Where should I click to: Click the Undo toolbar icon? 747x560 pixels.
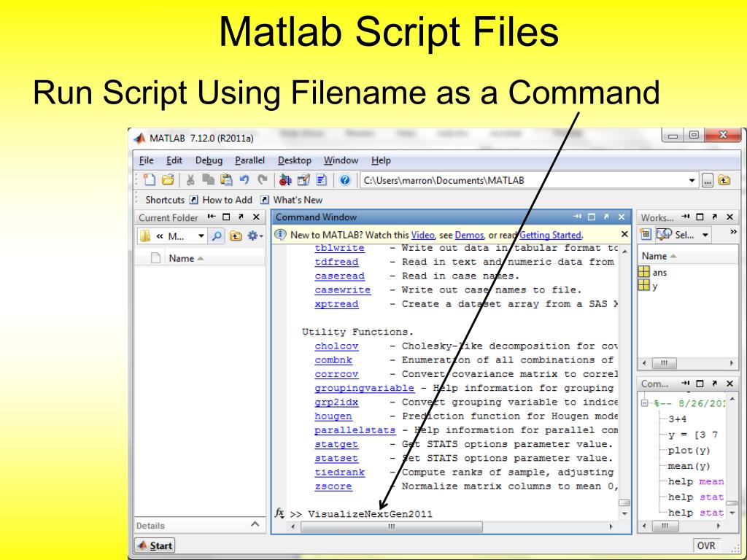click(x=244, y=180)
